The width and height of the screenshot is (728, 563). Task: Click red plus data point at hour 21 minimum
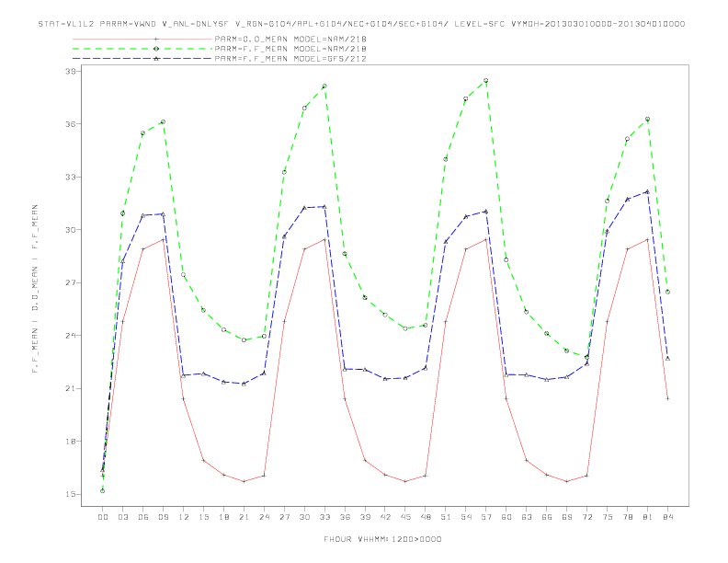pyautogui.click(x=245, y=481)
